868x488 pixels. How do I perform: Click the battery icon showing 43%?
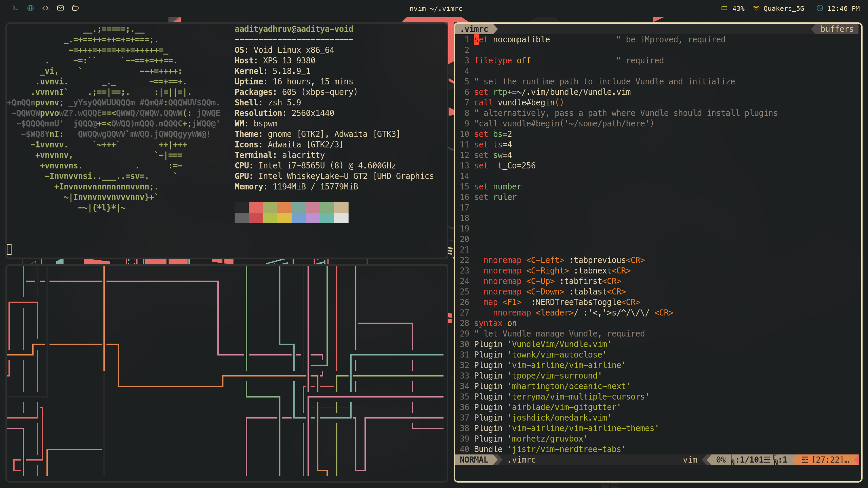click(725, 8)
